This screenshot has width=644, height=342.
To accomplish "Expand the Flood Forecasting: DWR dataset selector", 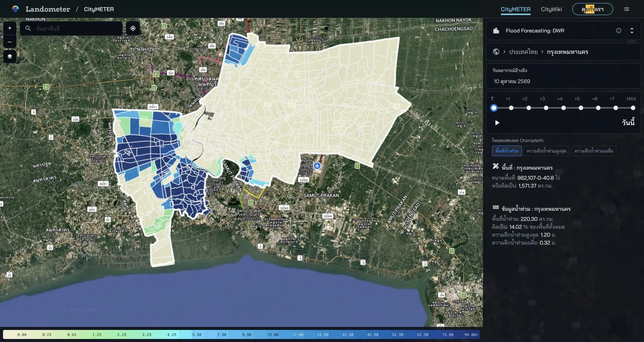I will click(x=632, y=31).
